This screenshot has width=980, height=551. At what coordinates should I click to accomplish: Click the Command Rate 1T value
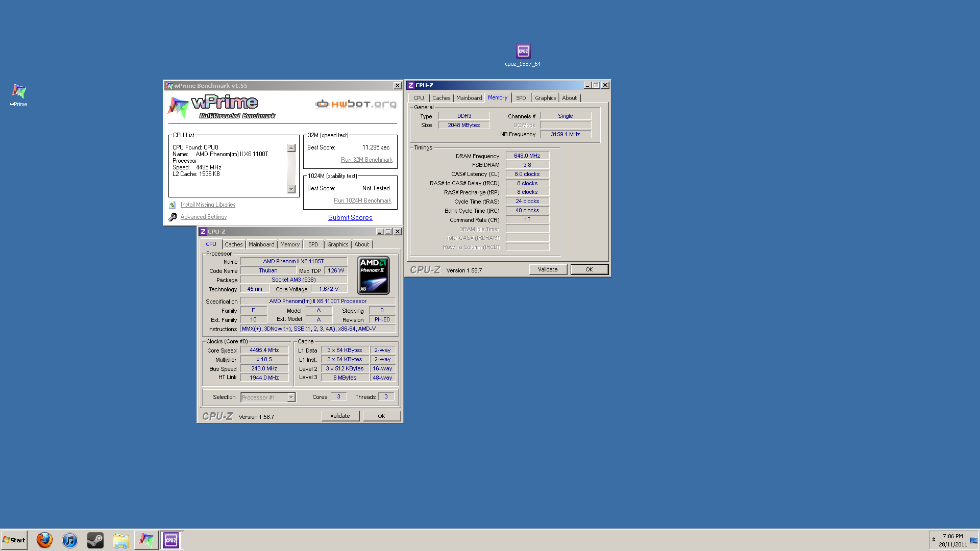[x=527, y=219]
